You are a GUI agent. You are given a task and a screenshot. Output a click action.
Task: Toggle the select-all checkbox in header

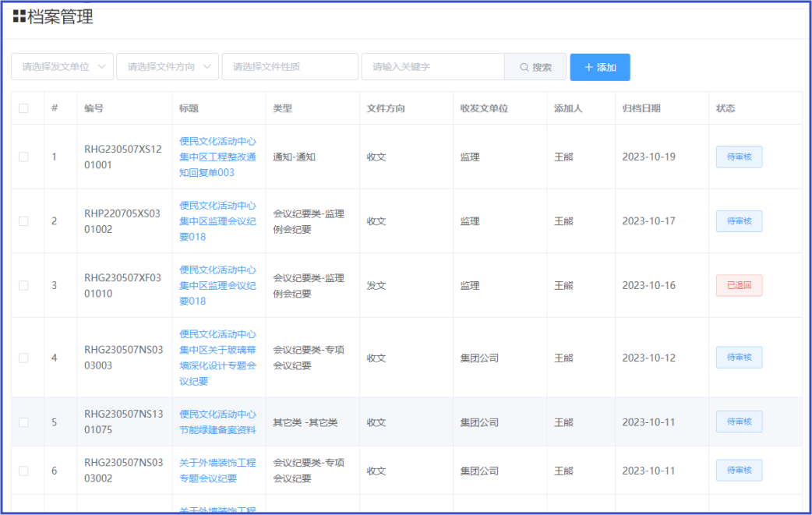click(23, 108)
